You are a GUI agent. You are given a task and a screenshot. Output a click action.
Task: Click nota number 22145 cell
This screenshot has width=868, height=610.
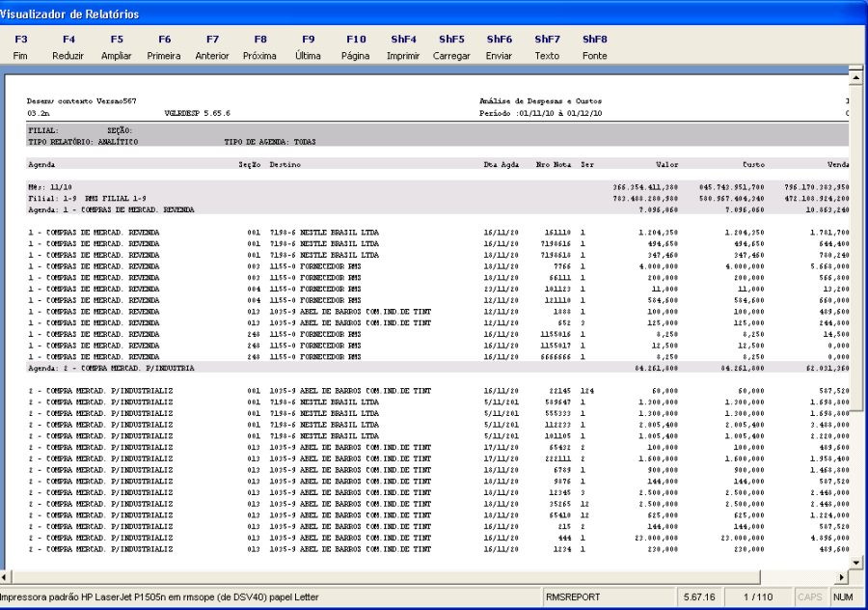[x=559, y=391]
